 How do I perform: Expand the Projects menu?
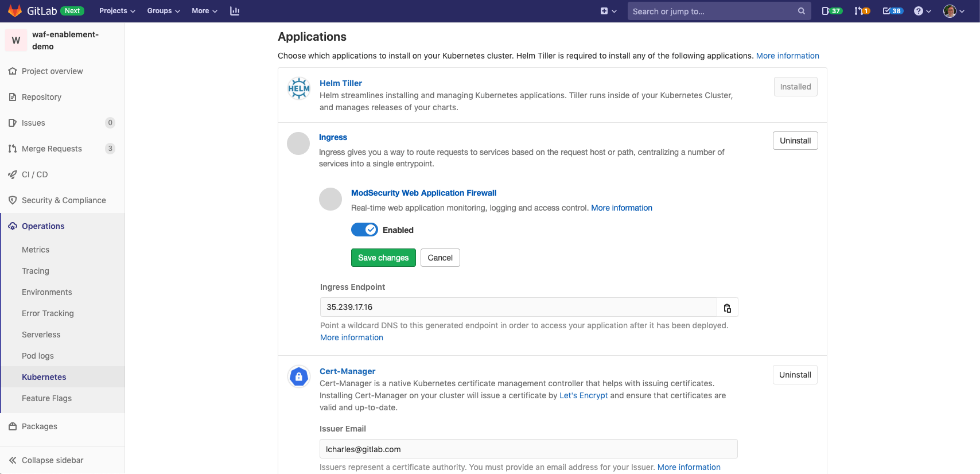tap(117, 11)
